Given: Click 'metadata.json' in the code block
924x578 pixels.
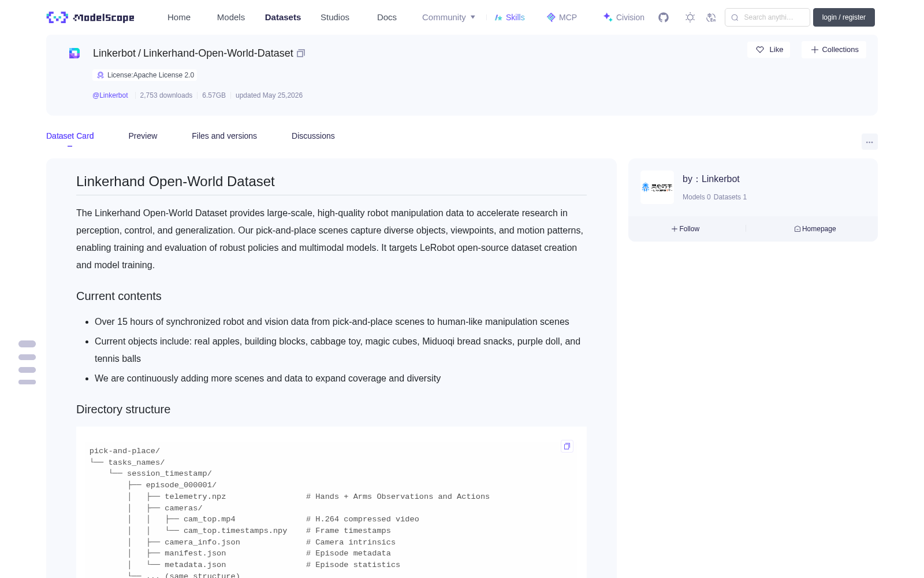Looking at the screenshot, I should coord(195,565).
